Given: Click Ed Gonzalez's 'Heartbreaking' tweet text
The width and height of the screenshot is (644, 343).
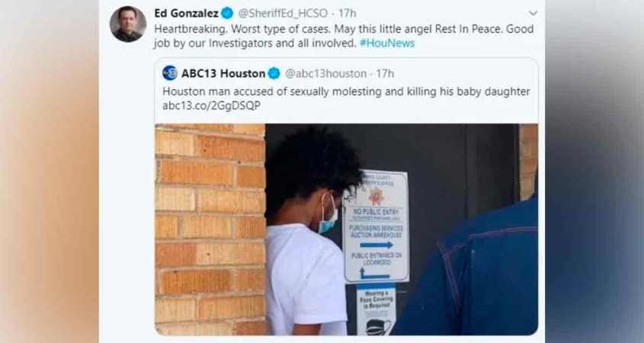Looking at the screenshot, I should [x=344, y=36].
